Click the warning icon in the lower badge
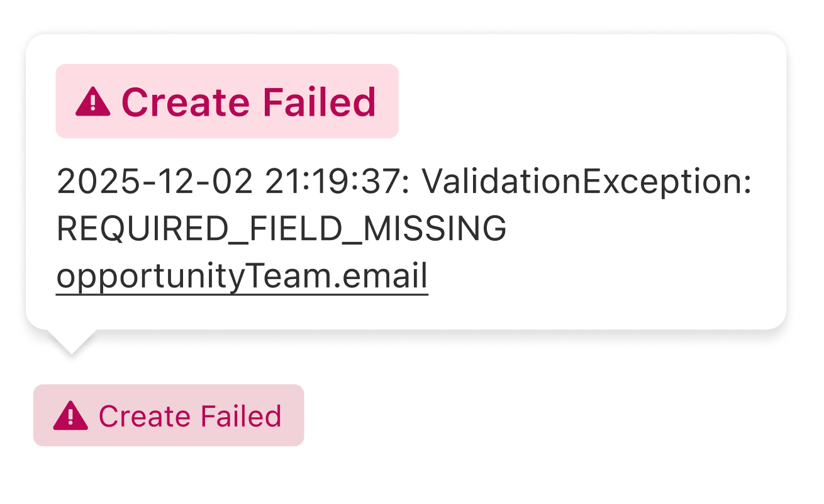The image size is (824, 504). click(70, 415)
